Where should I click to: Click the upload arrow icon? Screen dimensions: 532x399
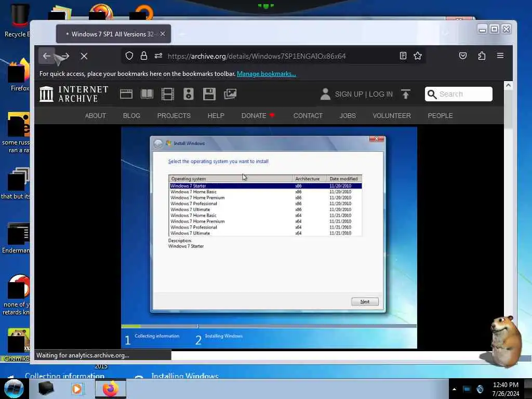tap(405, 94)
